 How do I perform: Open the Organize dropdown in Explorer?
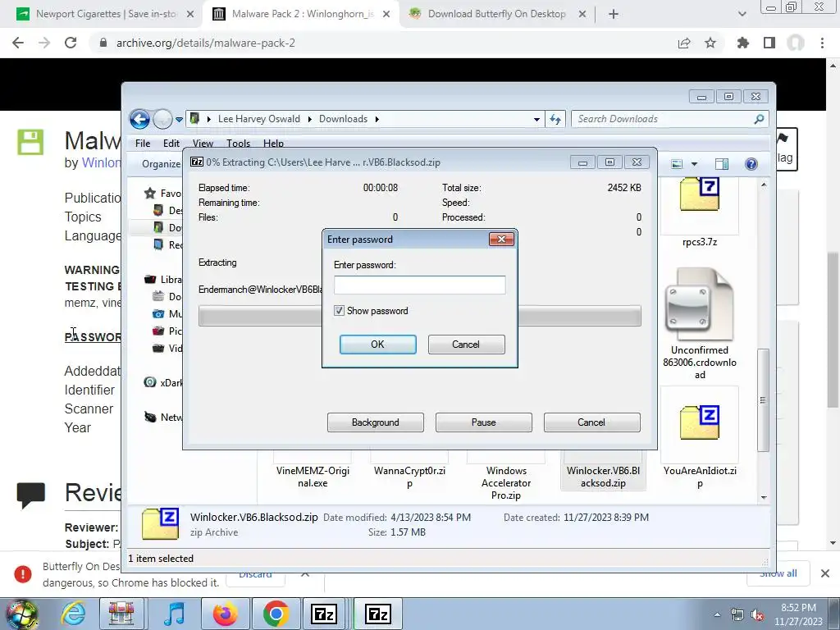pyautogui.click(x=161, y=164)
